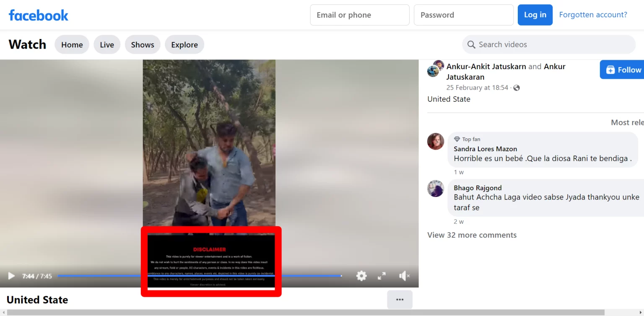This screenshot has width=644, height=316.
Task: Click the Facebook logo
Action: point(38,15)
